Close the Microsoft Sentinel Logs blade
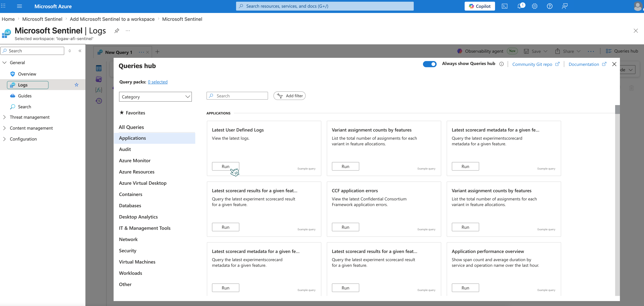This screenshot has width=644, height=306. [635, 31]
